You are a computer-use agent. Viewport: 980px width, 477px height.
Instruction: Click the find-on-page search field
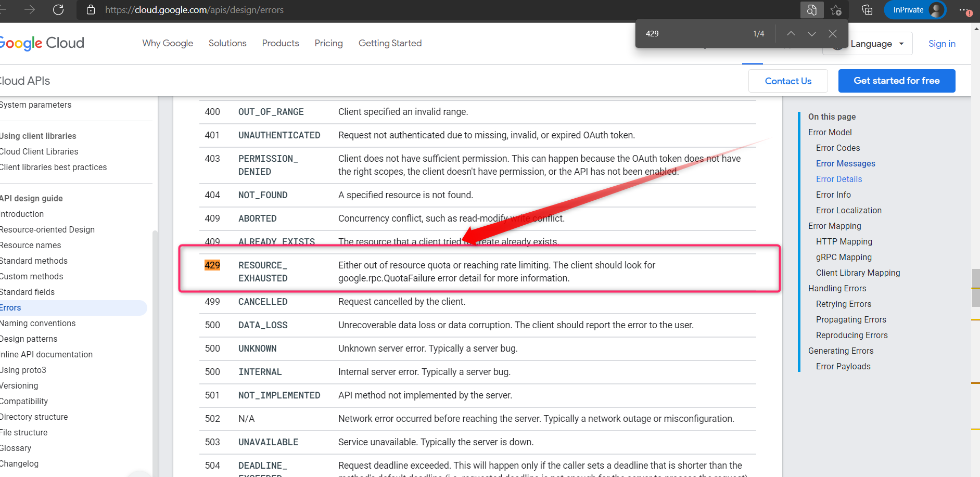[692, 34]
